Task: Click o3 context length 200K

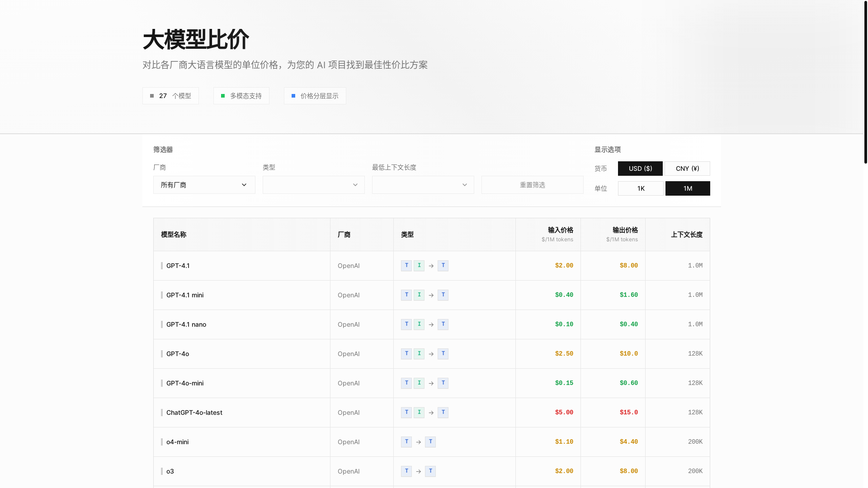Action: point(695,471)
